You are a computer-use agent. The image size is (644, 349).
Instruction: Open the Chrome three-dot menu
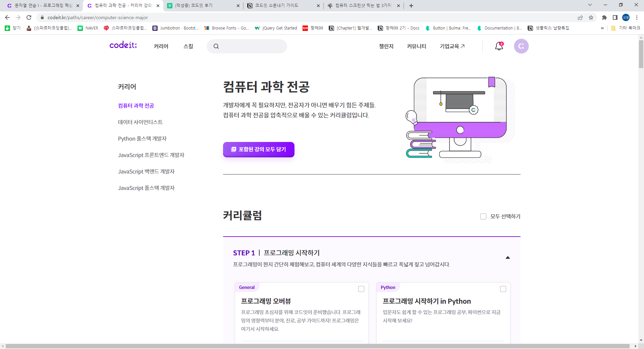[x=637, y=17]
